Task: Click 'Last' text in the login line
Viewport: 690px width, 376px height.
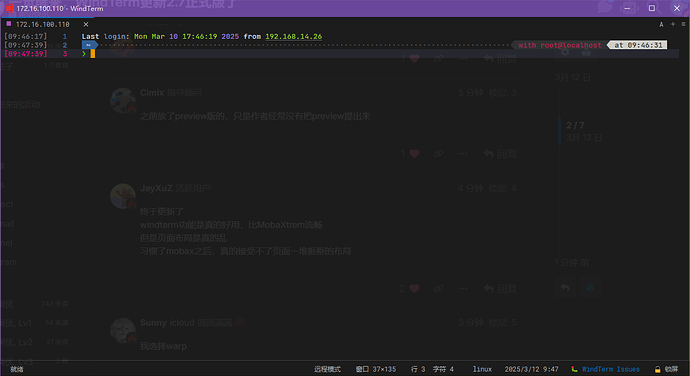Action: 90,37
